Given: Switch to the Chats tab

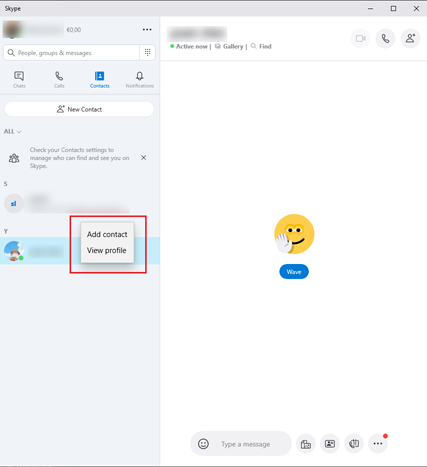Looking at the screenshot, I should [x=19, y=80].
